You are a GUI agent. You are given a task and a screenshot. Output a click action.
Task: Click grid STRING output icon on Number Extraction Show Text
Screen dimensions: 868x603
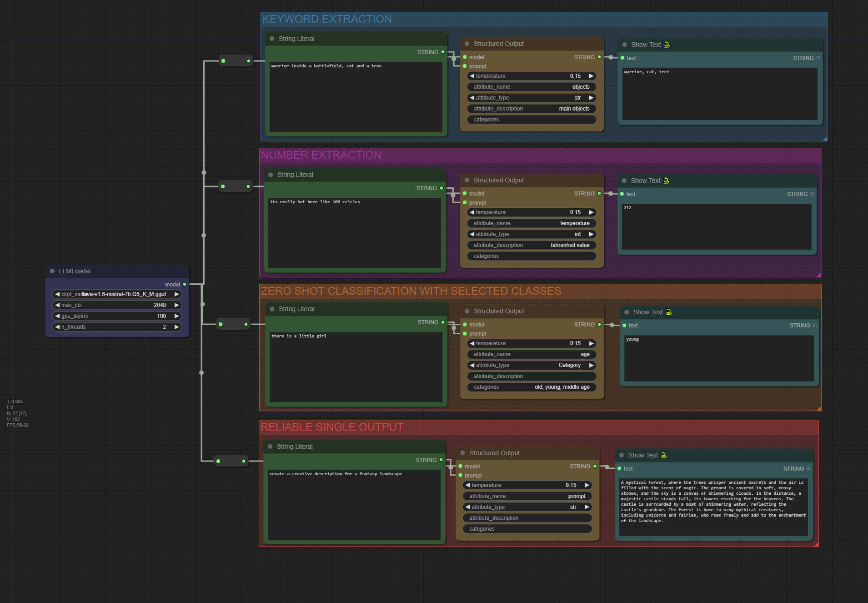click(813, 194)
